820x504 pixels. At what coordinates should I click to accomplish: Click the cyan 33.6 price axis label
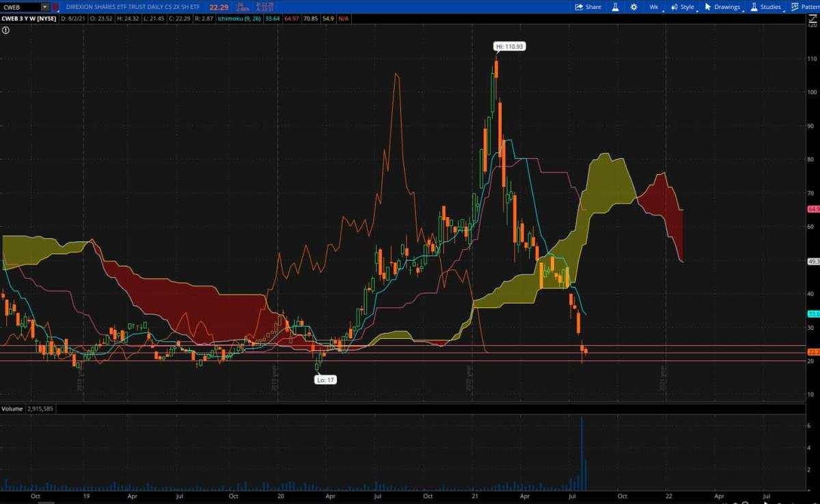click(x=813, y=313)
